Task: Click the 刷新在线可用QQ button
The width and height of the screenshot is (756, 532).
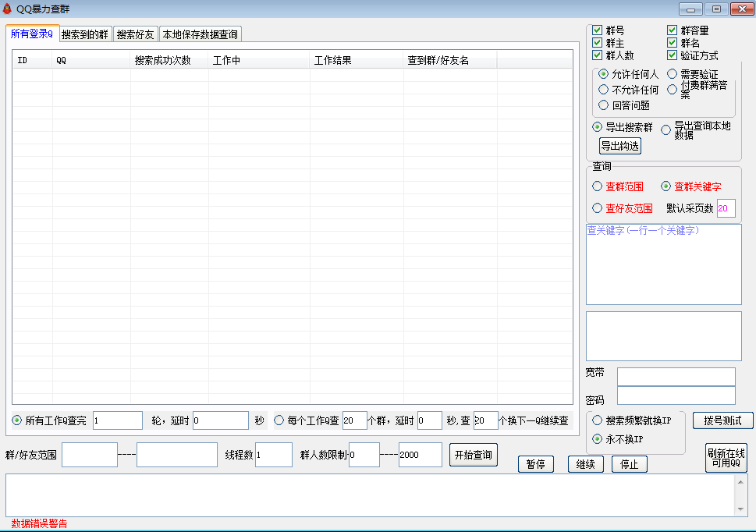Action: tap(726, 458)
